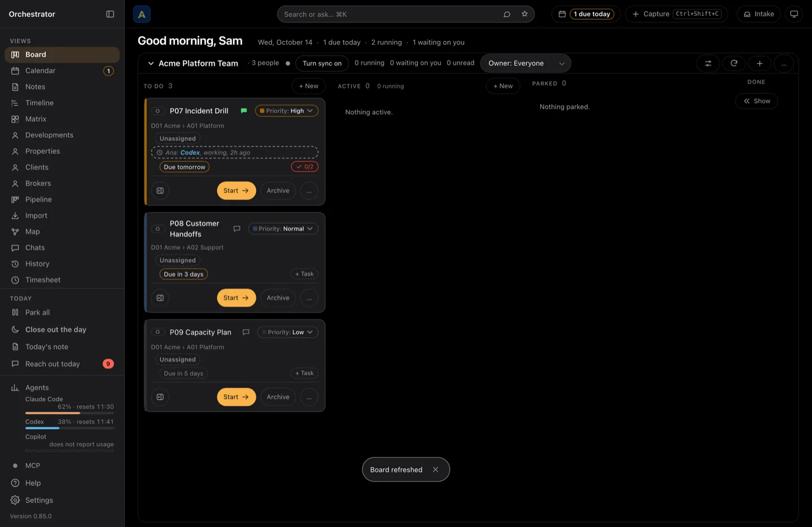
Task: Open the display monitor icon at top right
Action: (794, 14)
